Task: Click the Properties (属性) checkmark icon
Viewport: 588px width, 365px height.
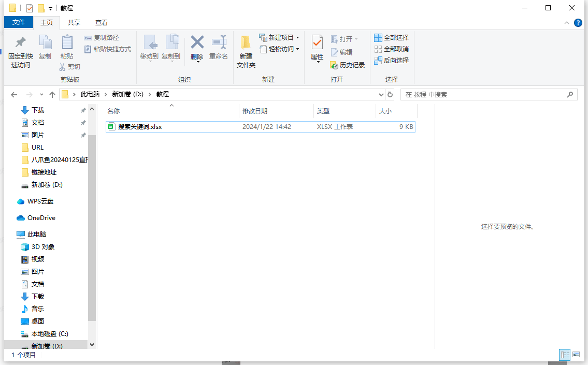Action: point(317,42)
